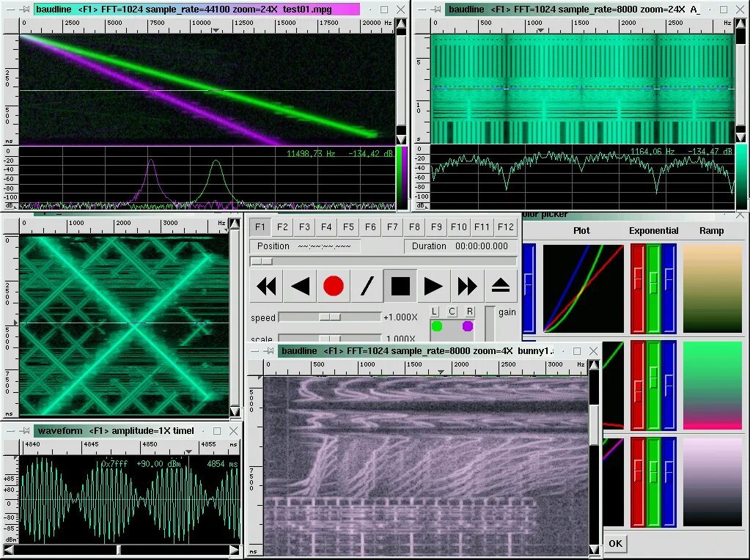
Task: Switch to the F12 slot
Action: pos(505,226)
